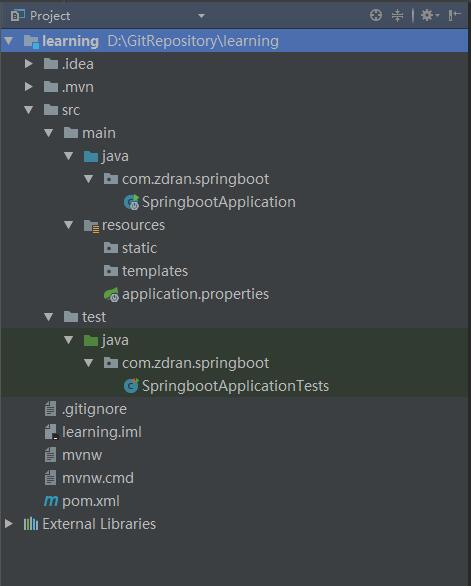471x586 pixels.
Task: Expand the External Libraries node arrow
Action: [x=9, y=523]
